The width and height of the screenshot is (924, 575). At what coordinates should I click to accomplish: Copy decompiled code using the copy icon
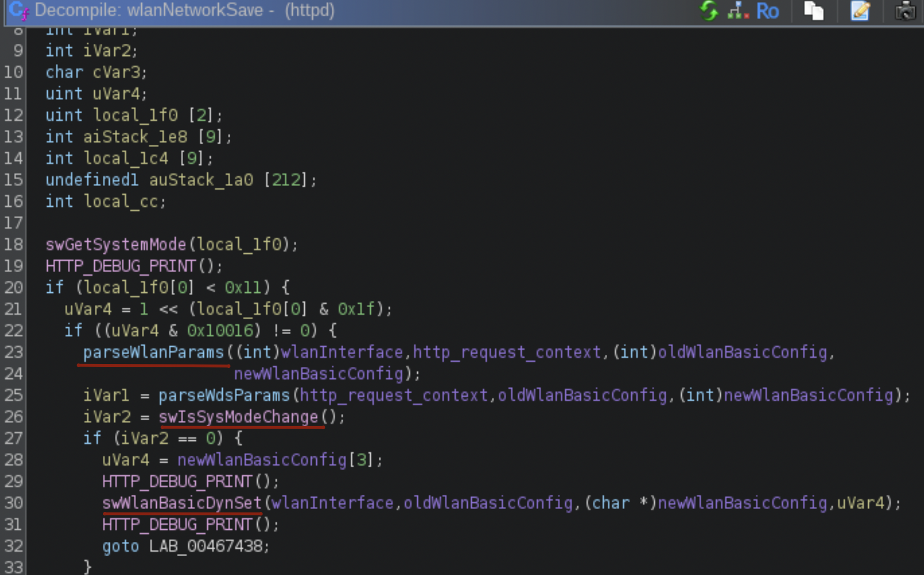[814, 11]
